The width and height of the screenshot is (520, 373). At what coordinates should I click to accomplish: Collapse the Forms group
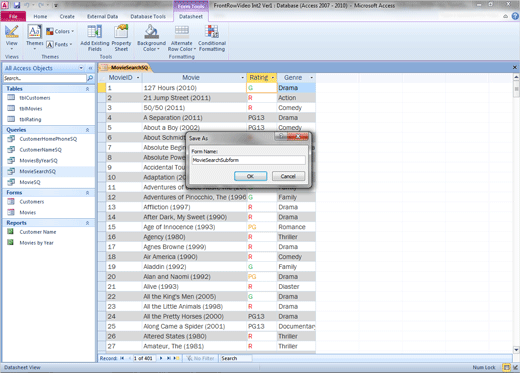(x=87, y=193)
